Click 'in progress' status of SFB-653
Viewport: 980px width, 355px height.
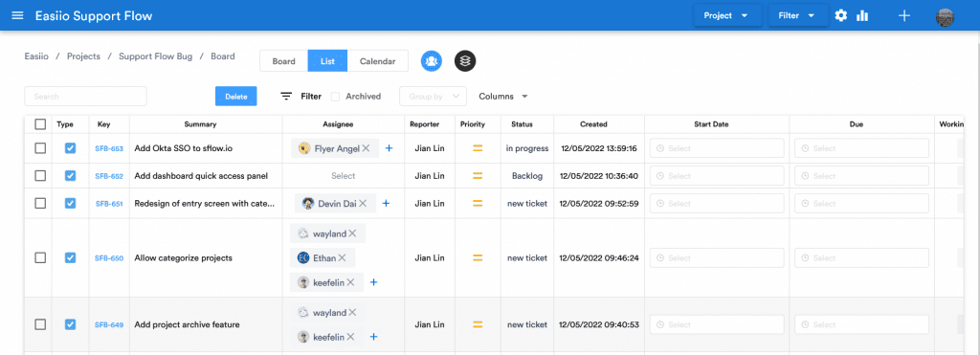pyautogui.click(x=527, y=148)
